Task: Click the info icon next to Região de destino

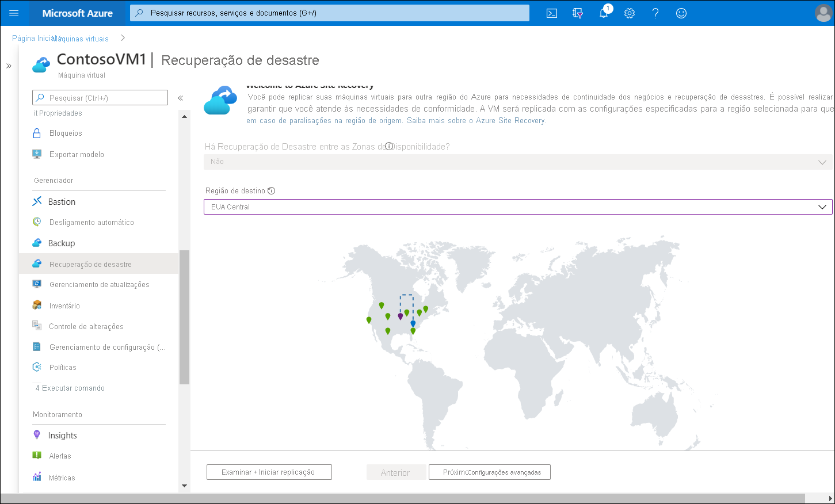Action: click(x=272, y=191)
